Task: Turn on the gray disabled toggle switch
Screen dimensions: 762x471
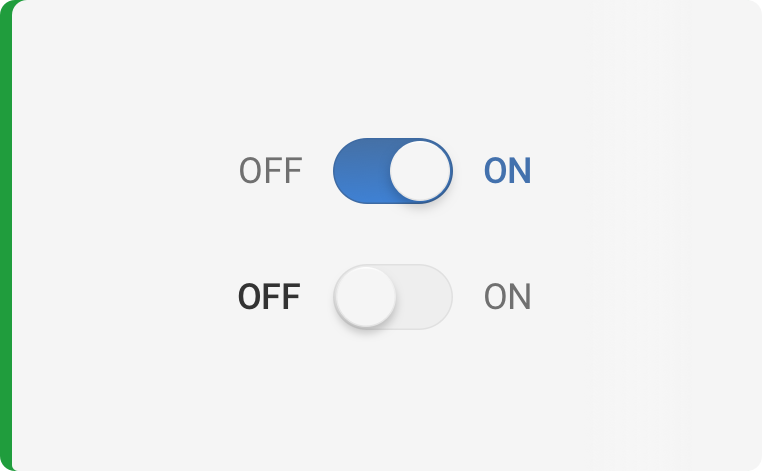Action: pyautogui.click(x=392, y=297)
